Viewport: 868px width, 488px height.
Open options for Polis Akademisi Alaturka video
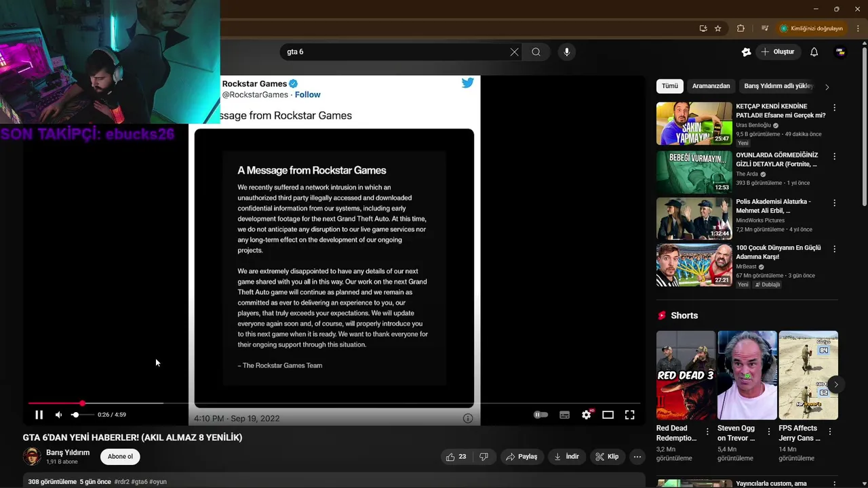coord(835,203)
